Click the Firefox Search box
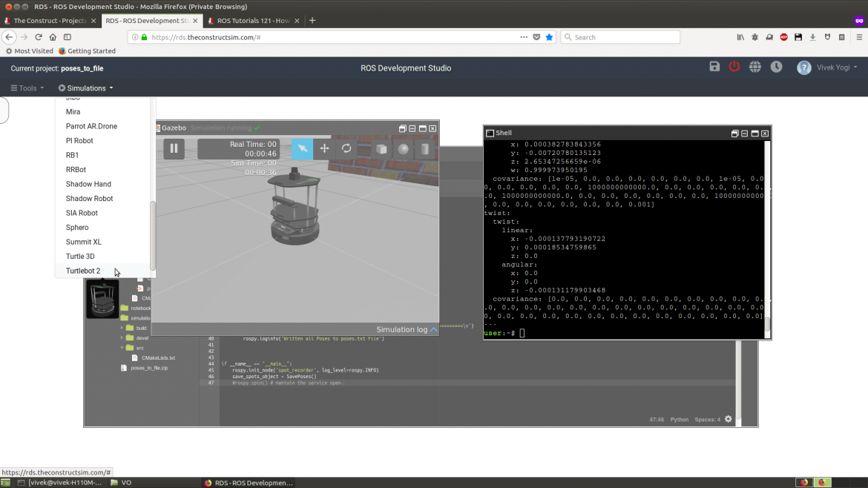 click(620, 37)
